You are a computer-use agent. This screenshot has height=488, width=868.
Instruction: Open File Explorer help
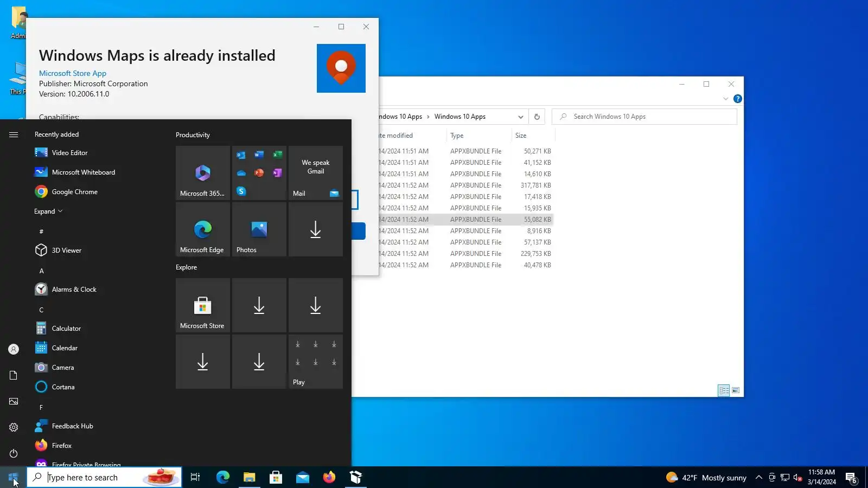pos(738,99)
